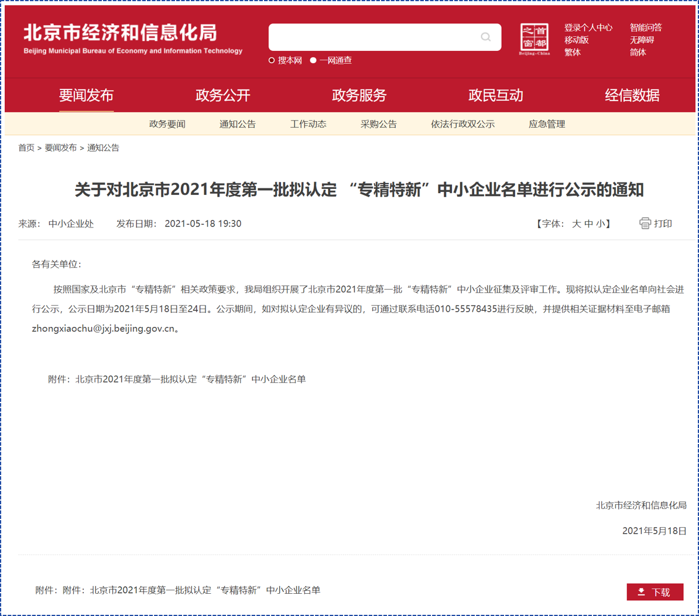Click 要闻发布 in the breadcrumb
The width and height of the screenshot is (699, 616).
[x=61, y=148]
